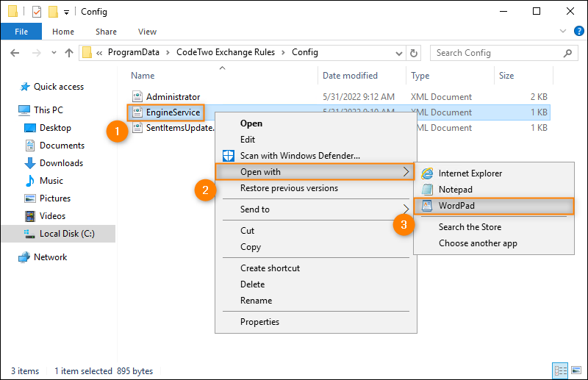Viewport: 588px width, 380px height.
Task: Refresh the Config folder view
Action: pyautogui.click(x=414, y=53)
